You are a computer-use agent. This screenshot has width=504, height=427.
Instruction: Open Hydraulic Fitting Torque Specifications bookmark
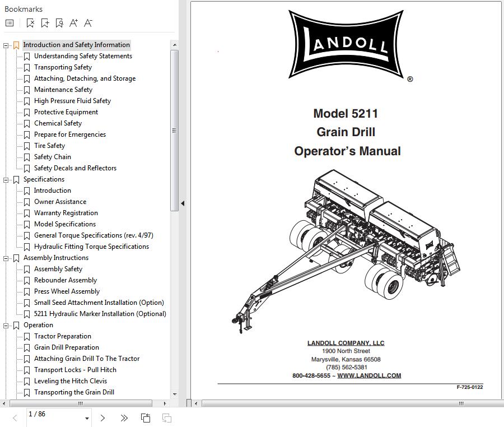(x=91, y=247)
